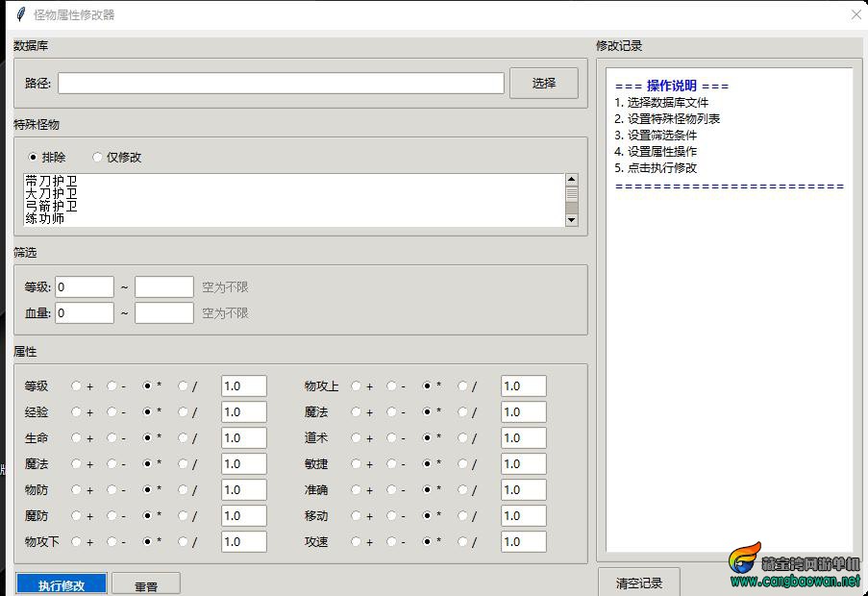Click the 移动 value field

pos(524,516)
